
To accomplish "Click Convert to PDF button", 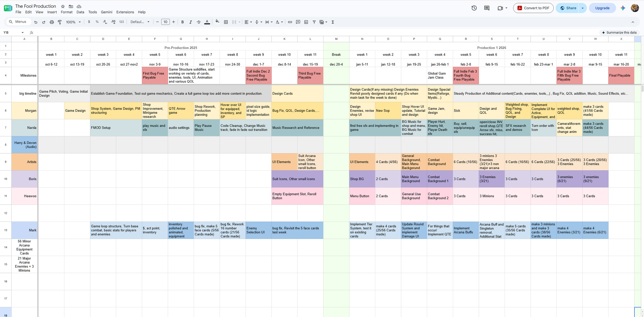I will click(533, 8).
